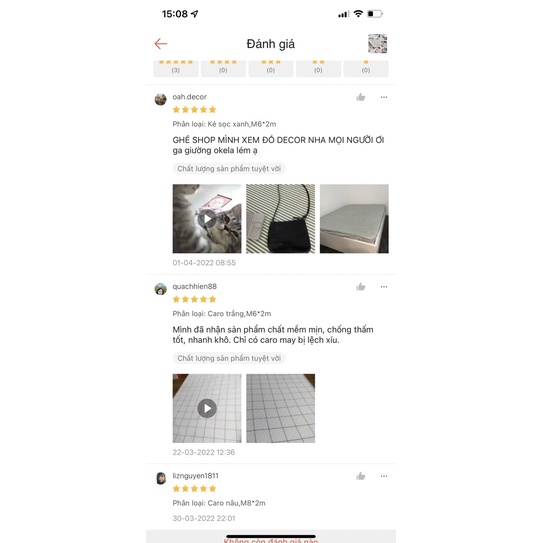Tap the quachhien88 username

[195, 286]
